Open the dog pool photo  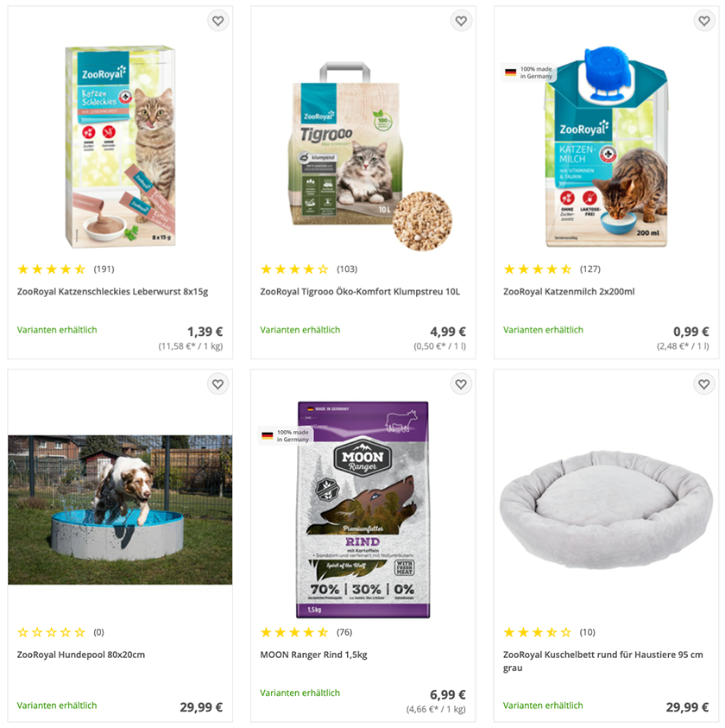(120, 510)
